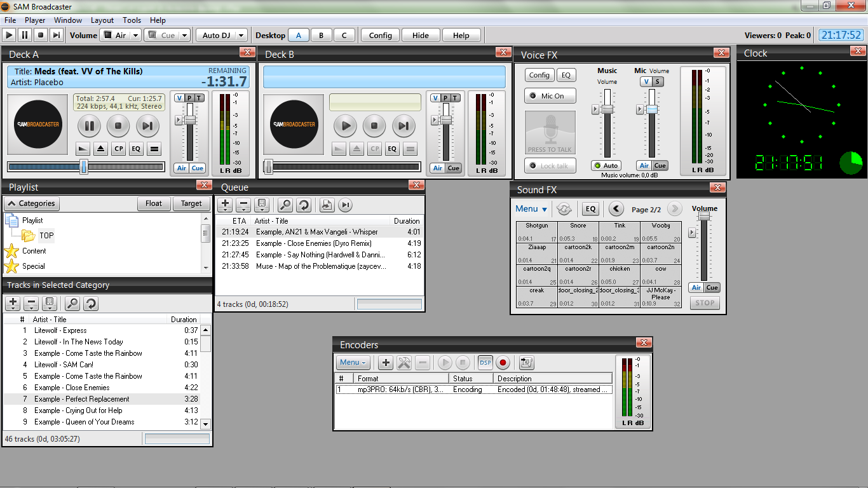Trigger the Shotgun sound effect
This screenshot has height=488, width=868.
tap(537, 232)
